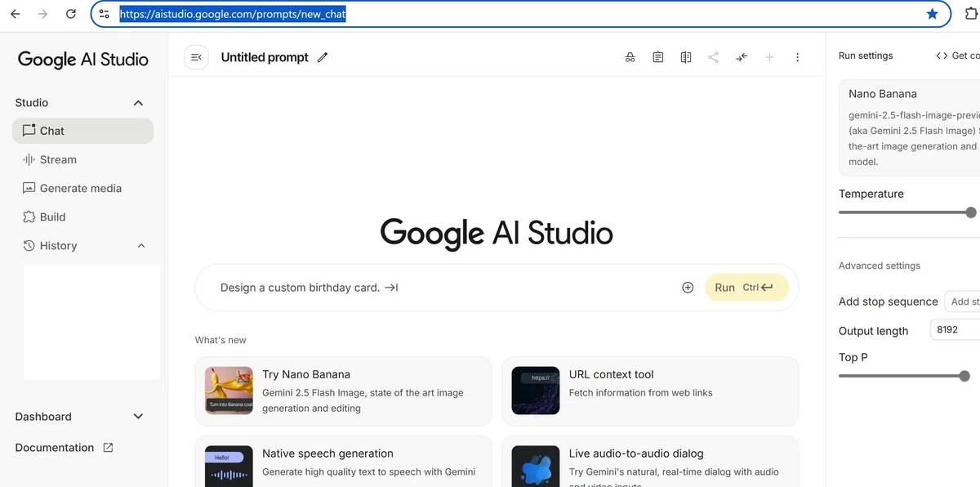Viewport: 980px width, 487px height.
Task: Click the Run settings heading
Action: pyautogui.click(x=866, y=56)
